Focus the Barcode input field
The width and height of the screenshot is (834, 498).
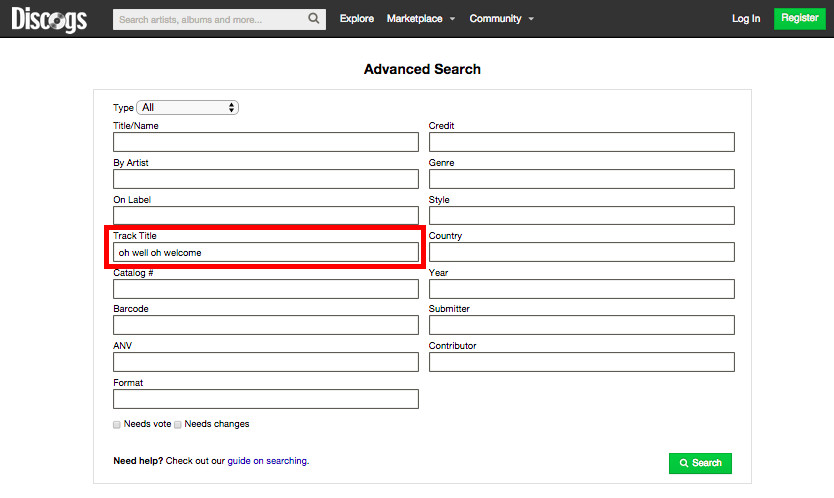265,325
